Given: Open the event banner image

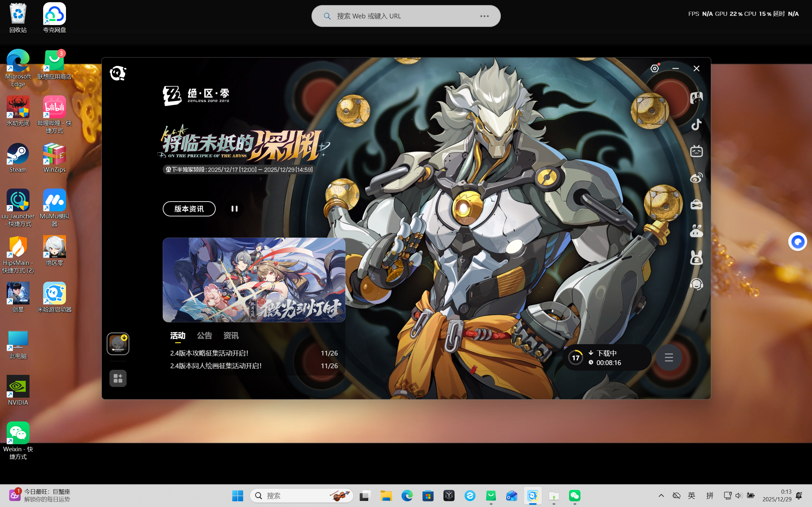Looking at the screenshot, I should click(x=254, y=280).
